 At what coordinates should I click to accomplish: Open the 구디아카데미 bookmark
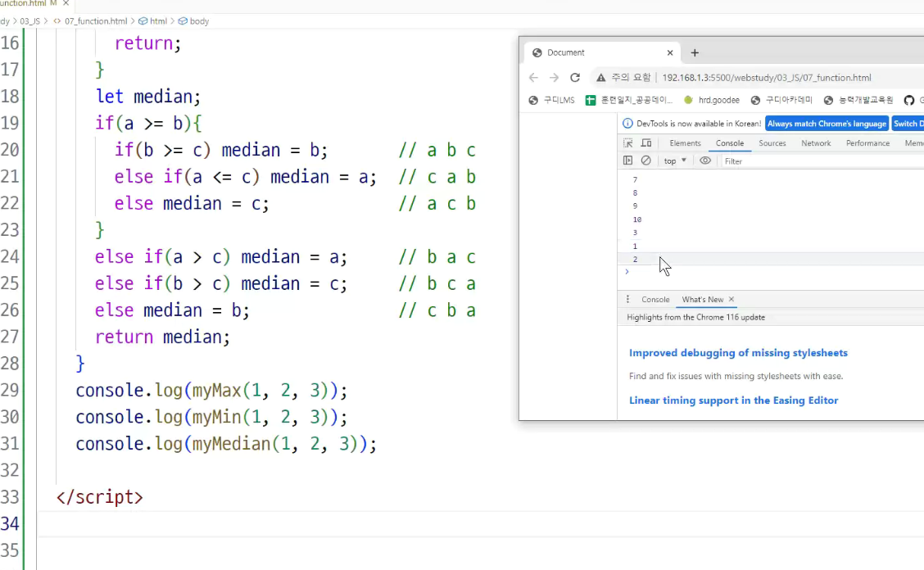coord(782,100)
